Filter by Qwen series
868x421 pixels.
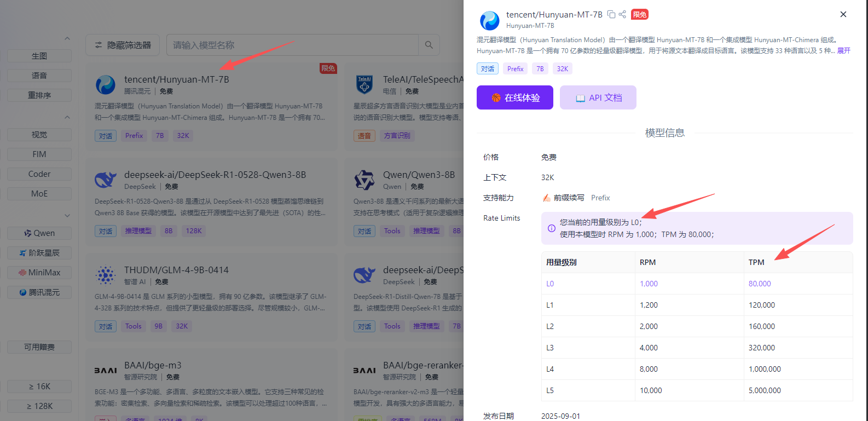click(x=39, y=233)
